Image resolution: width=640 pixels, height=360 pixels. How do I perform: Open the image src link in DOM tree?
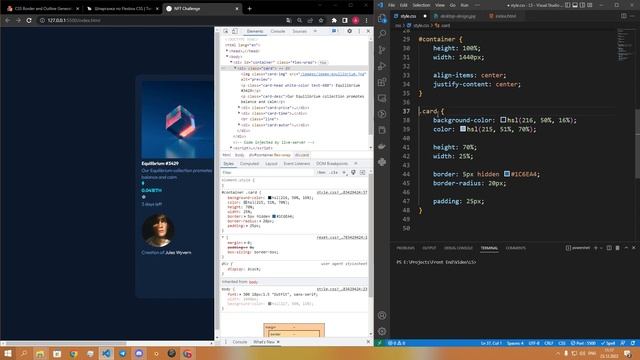(x=333, y=74)
